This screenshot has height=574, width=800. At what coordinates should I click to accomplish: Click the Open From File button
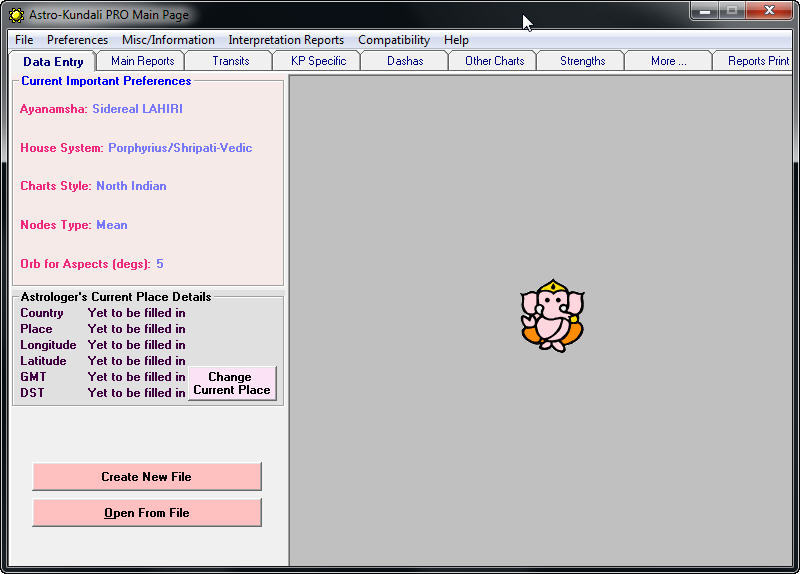[146, 513]
